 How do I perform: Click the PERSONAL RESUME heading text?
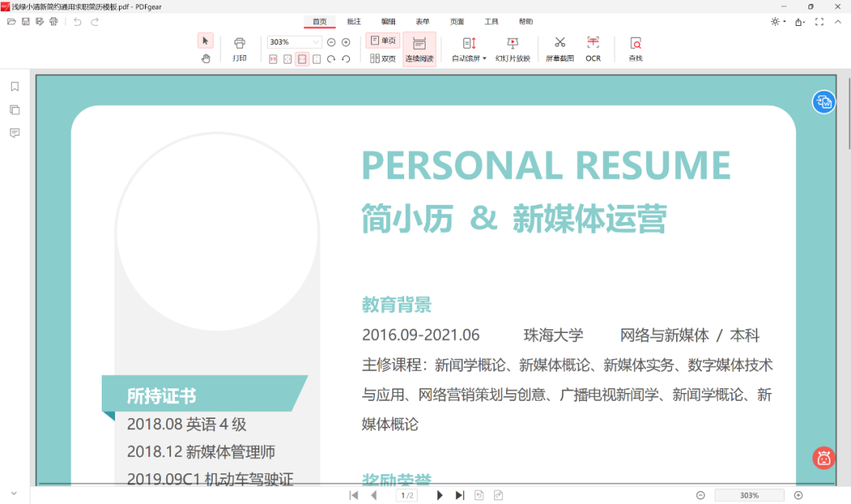546,165
